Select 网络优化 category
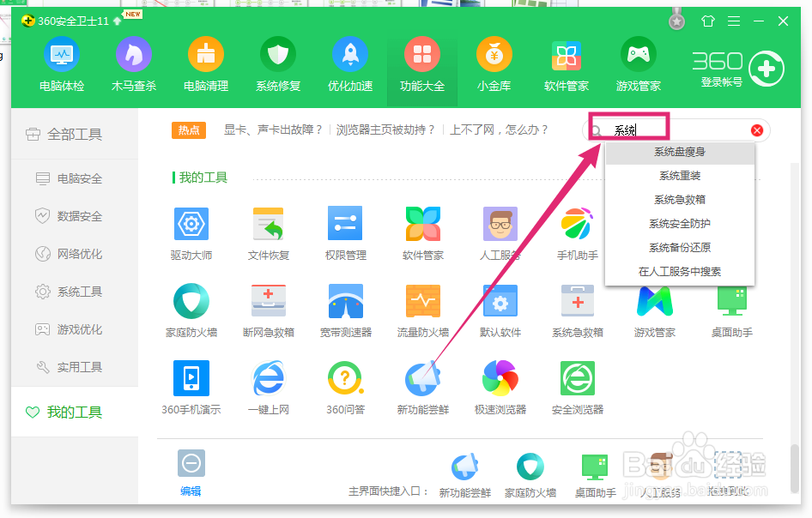Viewport: 812px width, 518px height. (x=75, y=254)
